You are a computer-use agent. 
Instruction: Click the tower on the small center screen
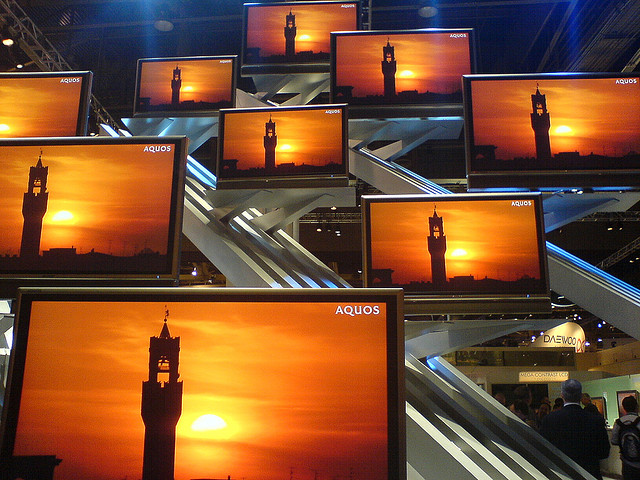pyautogui.click(x=270, y=142)
